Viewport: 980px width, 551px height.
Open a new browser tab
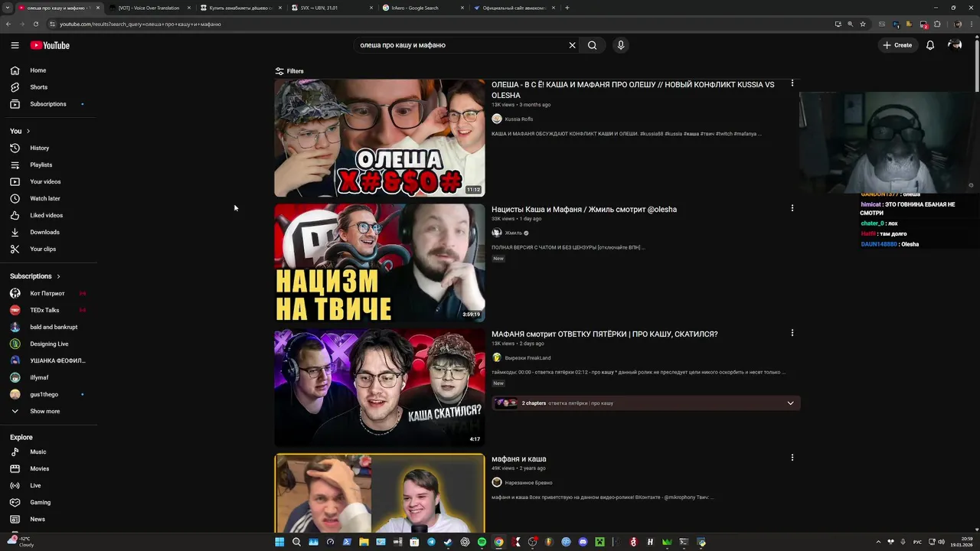(567, 8)
